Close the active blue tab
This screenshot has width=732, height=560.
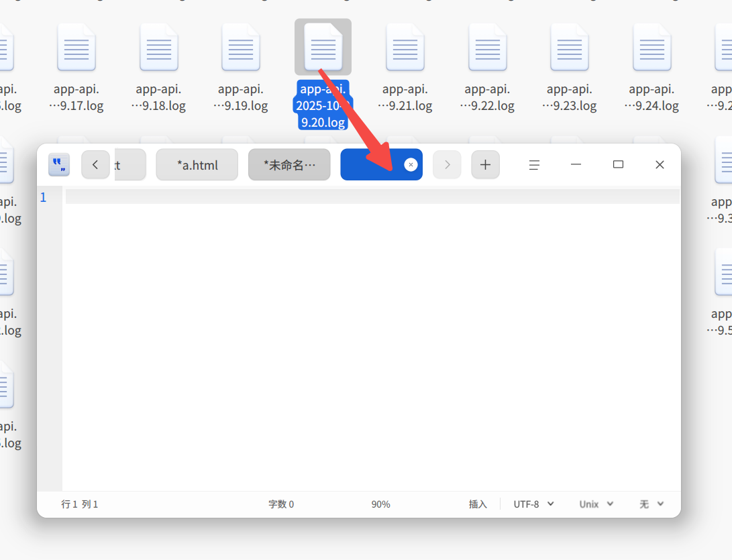(411, 165)
